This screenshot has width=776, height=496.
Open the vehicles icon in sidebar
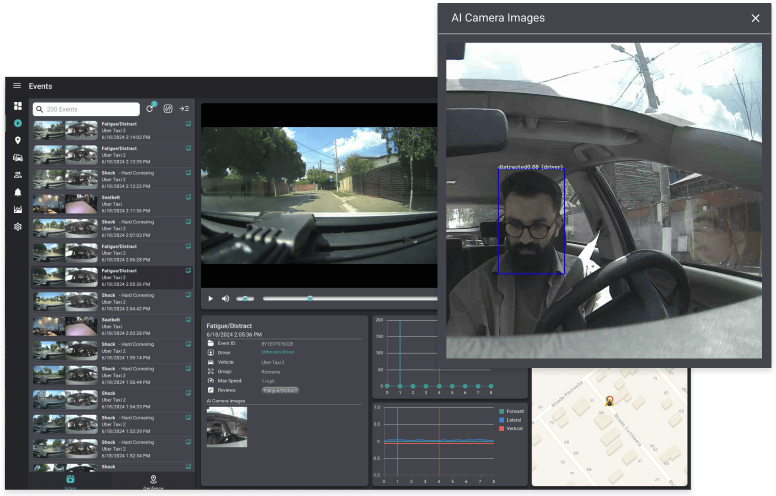tap(18, 158)
